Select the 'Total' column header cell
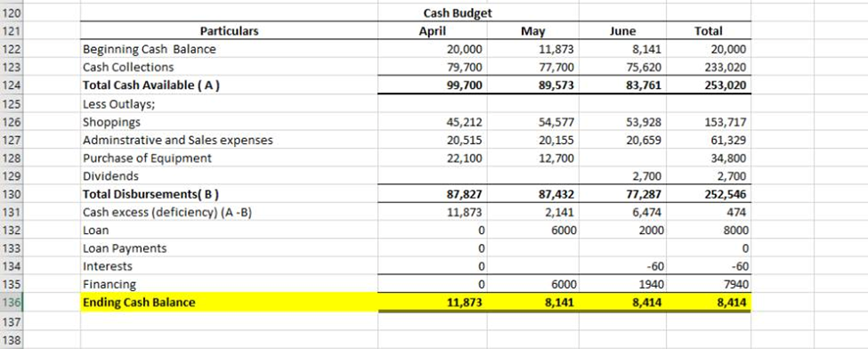 (x=709, y=31)
